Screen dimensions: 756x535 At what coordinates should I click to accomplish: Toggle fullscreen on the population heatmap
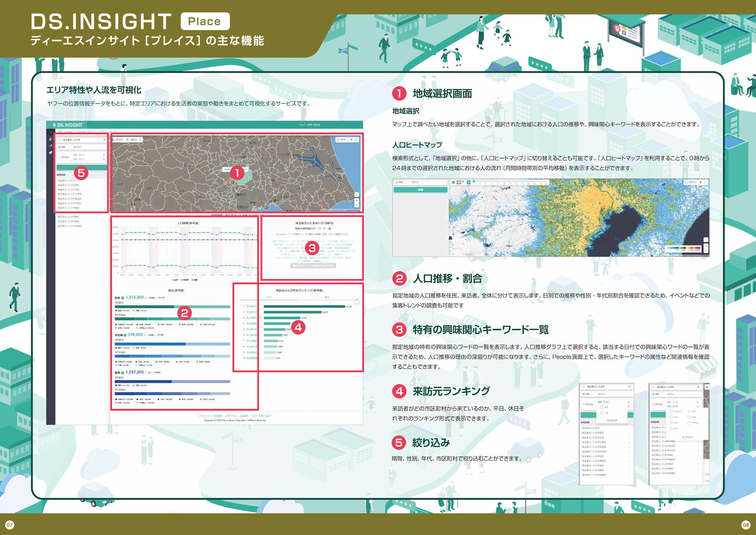[x=705, y=240]
